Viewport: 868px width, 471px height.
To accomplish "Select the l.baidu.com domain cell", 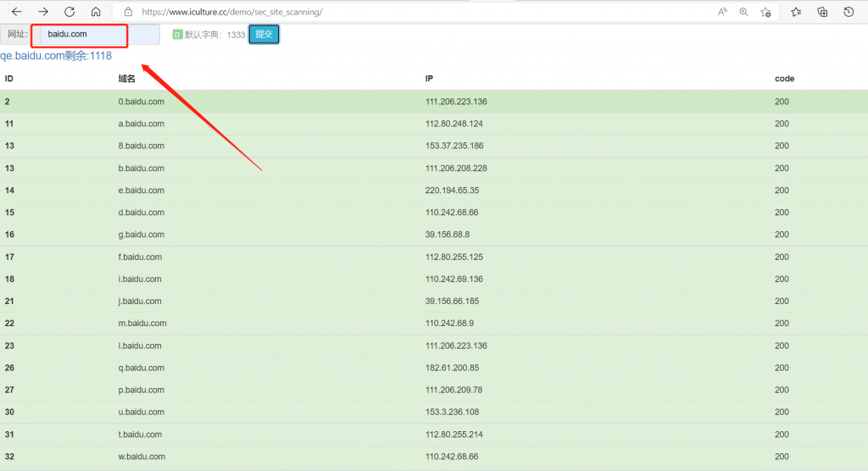I will [140, 346].
